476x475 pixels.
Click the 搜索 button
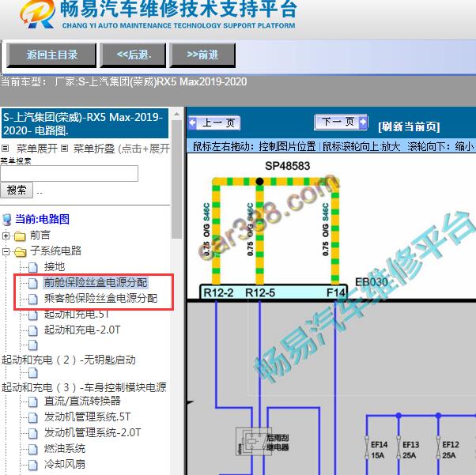tap(17, 190)
